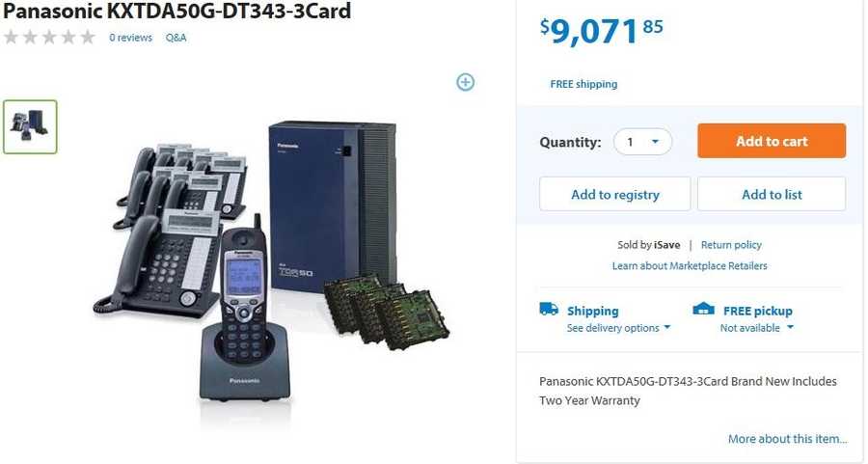
Task: Open Learn about Marketplace Retailers link
Action: point(690,266)
